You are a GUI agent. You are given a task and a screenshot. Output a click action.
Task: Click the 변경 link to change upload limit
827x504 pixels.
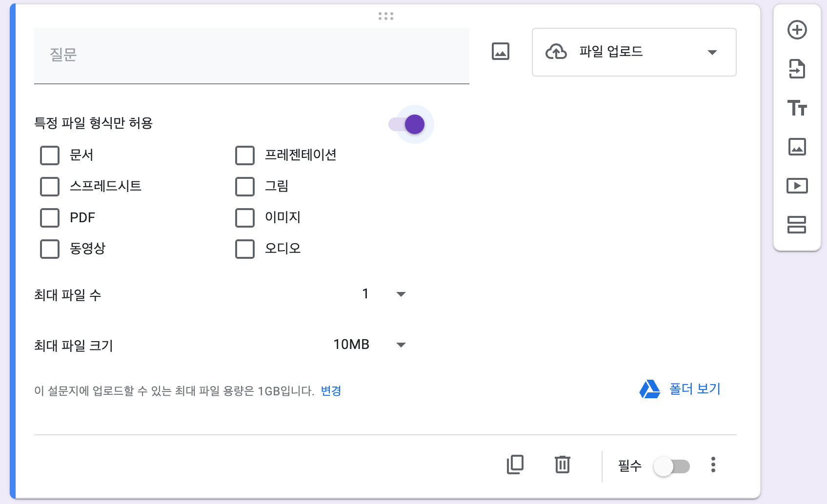(x=330, y=390)
